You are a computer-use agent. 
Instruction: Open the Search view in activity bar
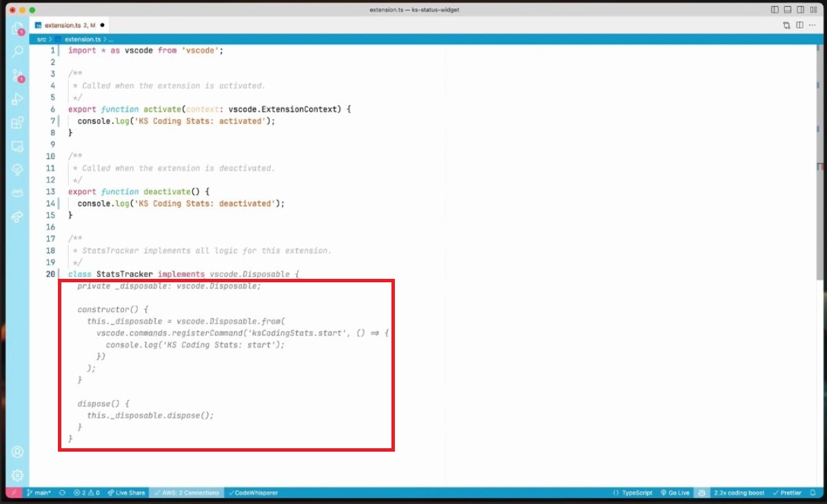click(18, 52)
